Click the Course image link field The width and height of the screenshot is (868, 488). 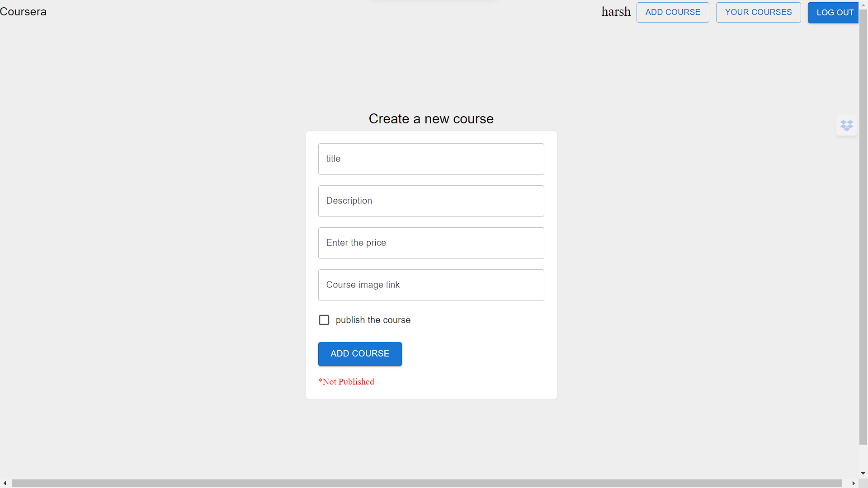431,285
